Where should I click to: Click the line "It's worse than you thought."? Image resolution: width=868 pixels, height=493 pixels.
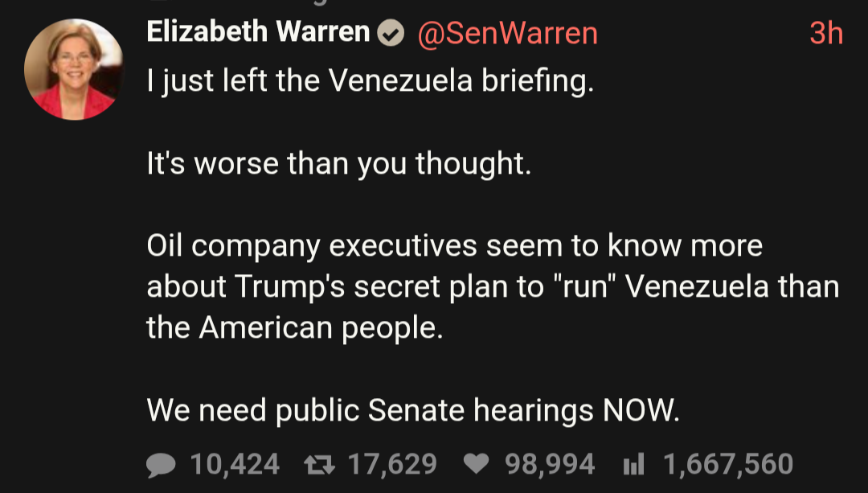338,164
